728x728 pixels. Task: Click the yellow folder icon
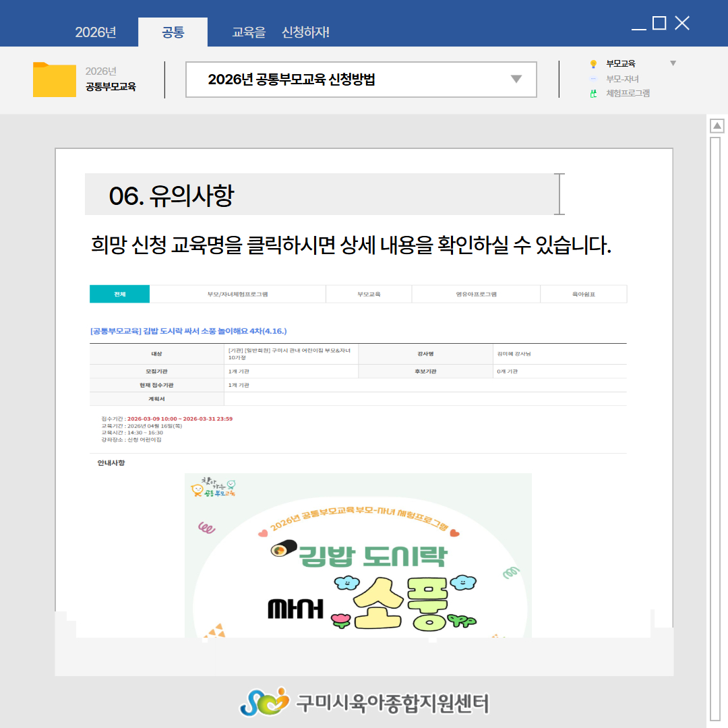click(54, 80)
